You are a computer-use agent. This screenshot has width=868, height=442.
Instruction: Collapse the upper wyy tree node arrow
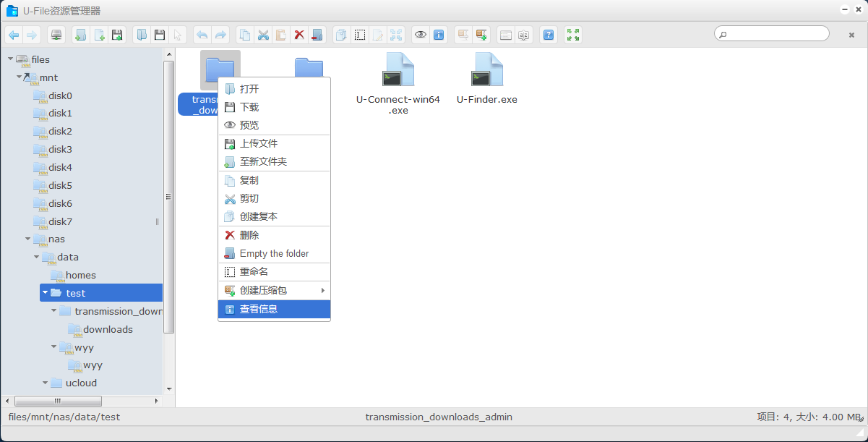53,347
